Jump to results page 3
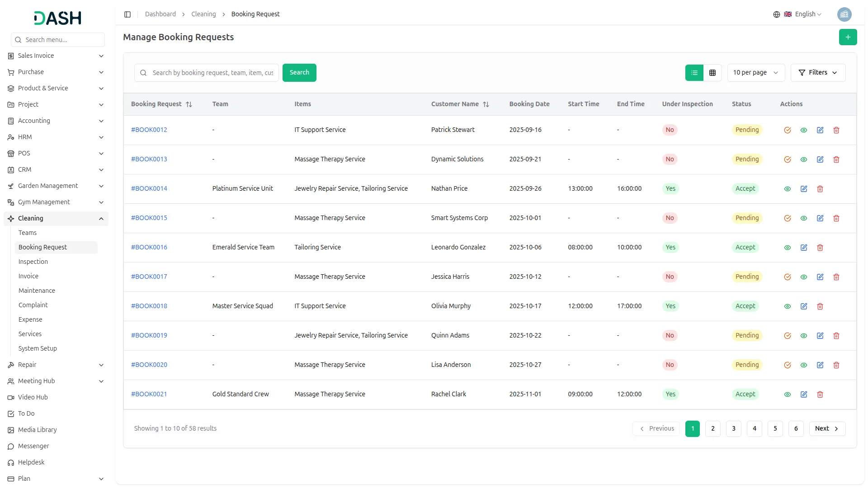Screen dimensions: 868x488 pos(733,429)
